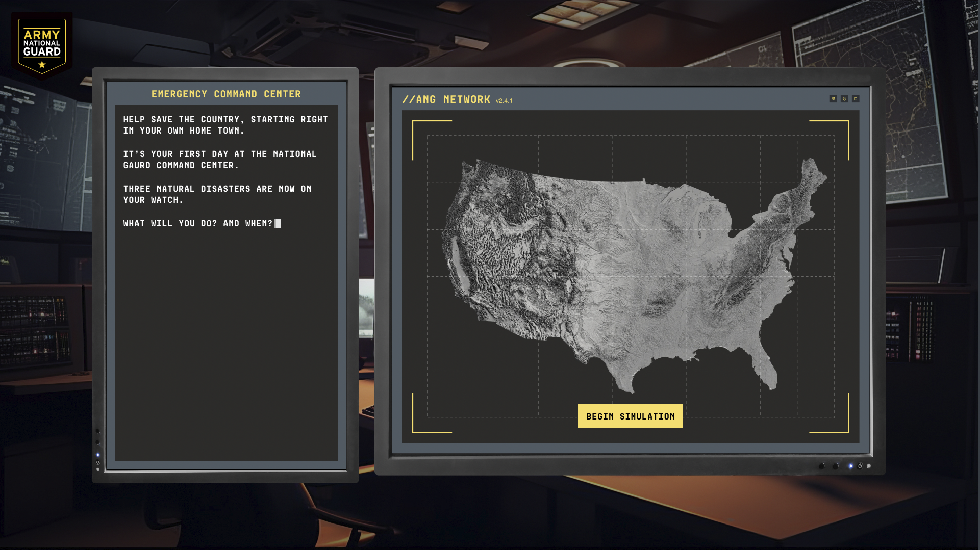
Task: Click the hatched cube icon in ANG Network header
Action: click(833, 99)
